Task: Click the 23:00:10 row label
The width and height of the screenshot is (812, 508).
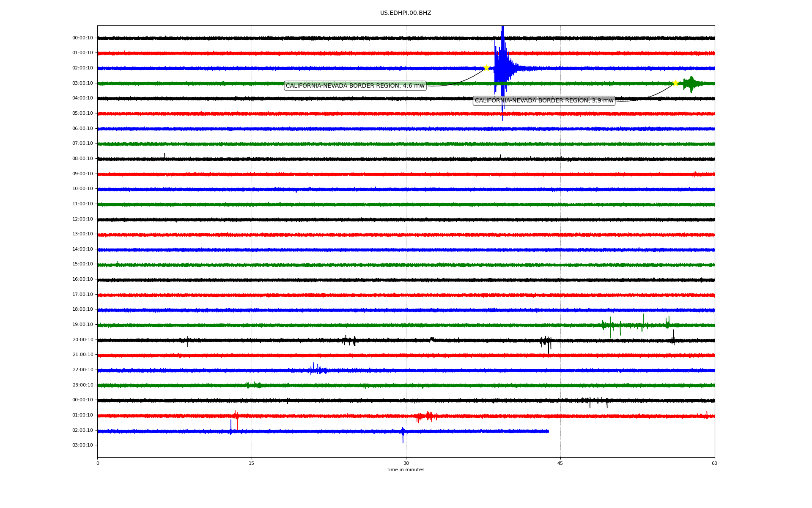Action: (82, 385)
